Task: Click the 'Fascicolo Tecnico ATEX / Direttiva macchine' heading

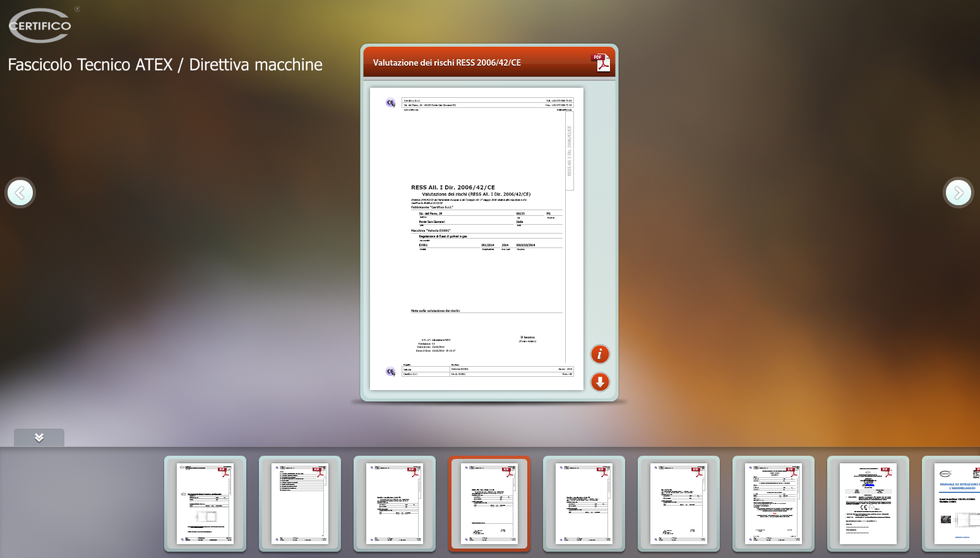Action: pyautogui.click(x=165, y=64)
